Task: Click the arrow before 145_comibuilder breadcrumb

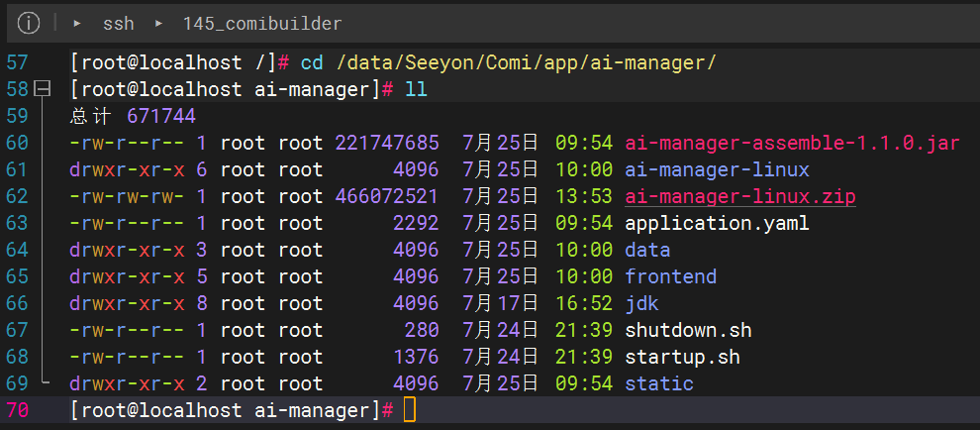Action: click(x=158, y=22)
